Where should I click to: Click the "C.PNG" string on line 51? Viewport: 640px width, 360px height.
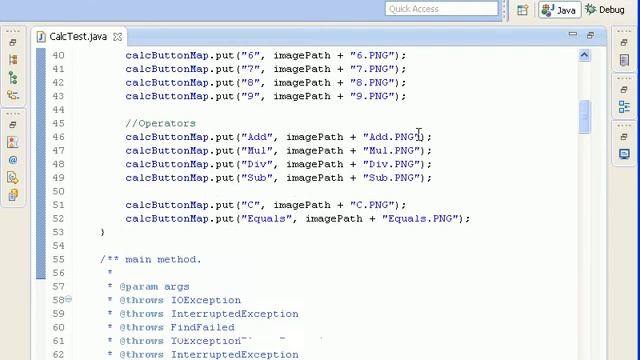(372, 205)
